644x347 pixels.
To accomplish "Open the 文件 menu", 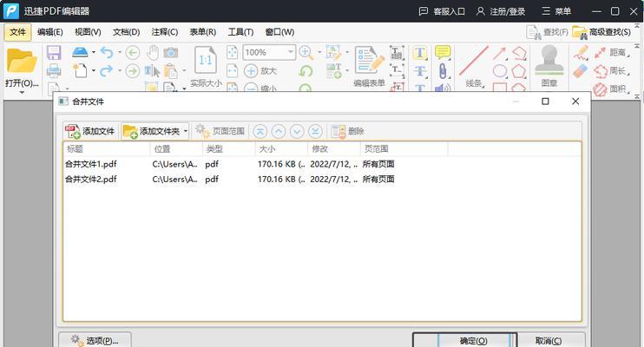I will click(x=17, y=32).
